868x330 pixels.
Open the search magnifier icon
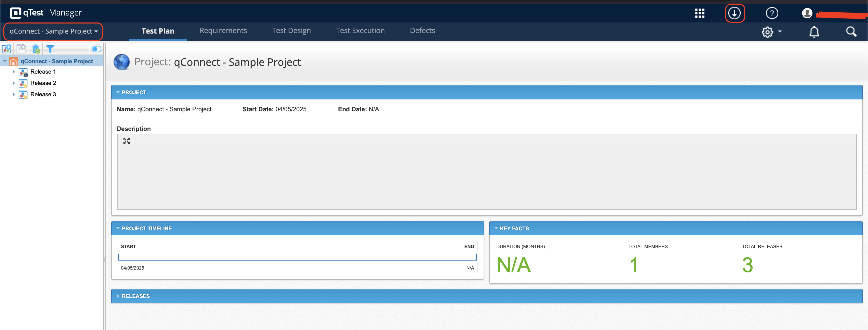851,32
